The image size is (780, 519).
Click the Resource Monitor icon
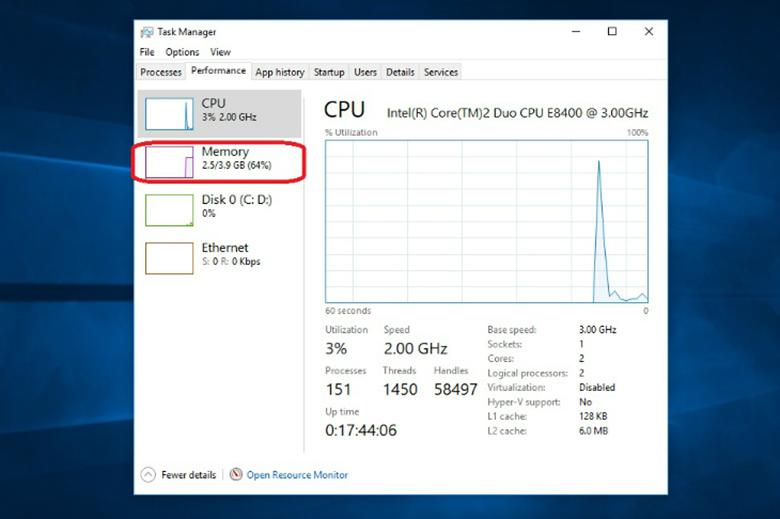point(236,475)
